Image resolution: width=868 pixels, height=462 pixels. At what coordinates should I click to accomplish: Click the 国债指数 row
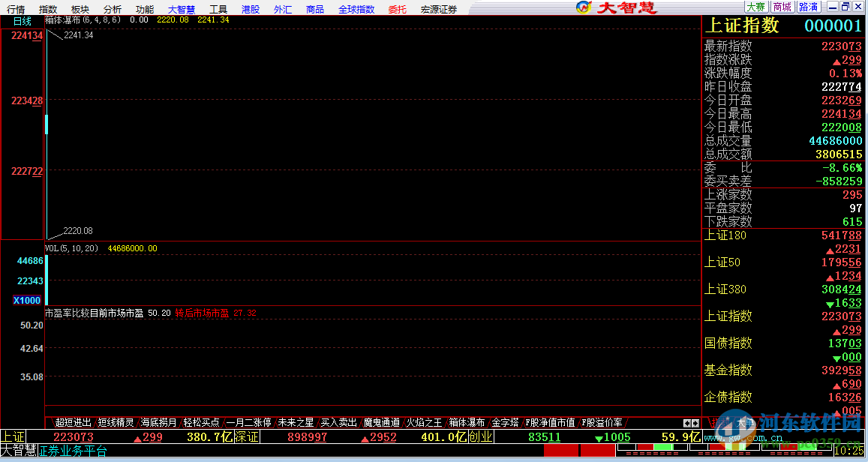tap(782, 349)
